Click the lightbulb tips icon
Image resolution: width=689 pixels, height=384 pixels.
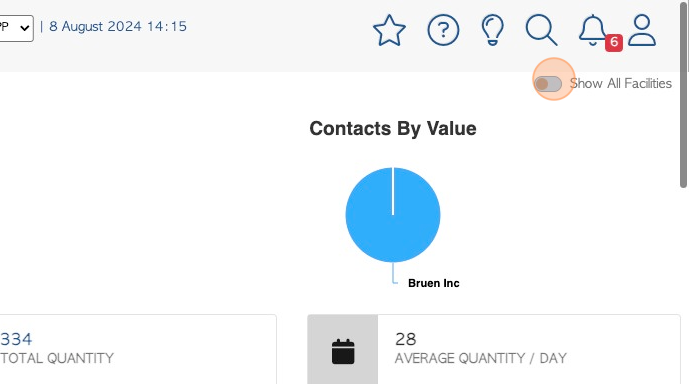[x=493, y=30]
